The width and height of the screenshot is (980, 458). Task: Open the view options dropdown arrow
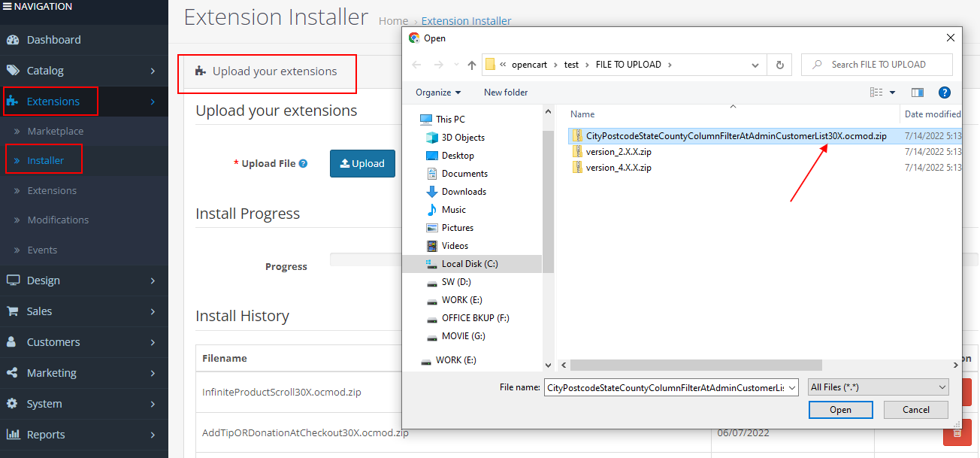(892, 92)
